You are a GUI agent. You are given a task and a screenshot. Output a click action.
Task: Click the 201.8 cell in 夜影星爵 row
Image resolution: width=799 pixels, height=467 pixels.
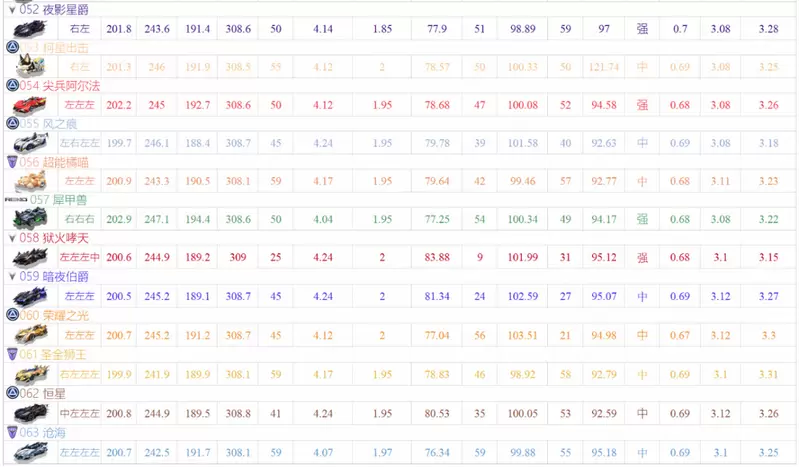pos(119,29)
